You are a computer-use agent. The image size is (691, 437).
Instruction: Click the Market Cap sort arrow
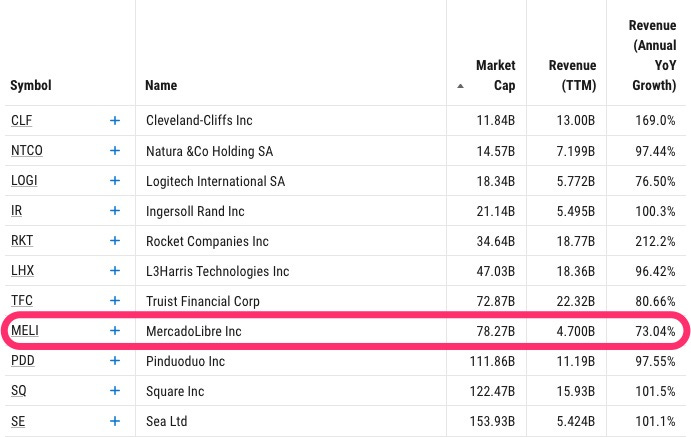[x=460, y=86]
